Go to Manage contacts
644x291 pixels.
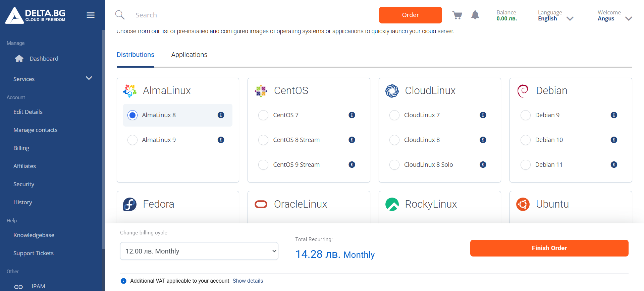35,130
